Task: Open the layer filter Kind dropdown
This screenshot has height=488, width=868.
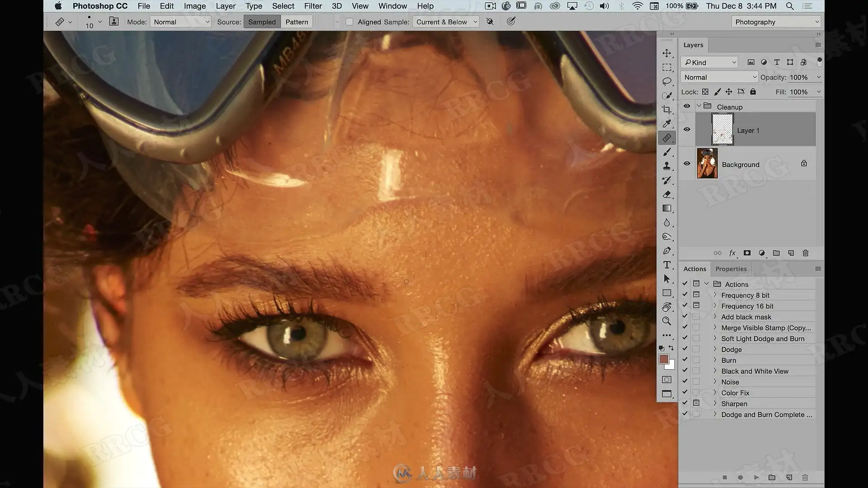Action: tap(710, 62)
